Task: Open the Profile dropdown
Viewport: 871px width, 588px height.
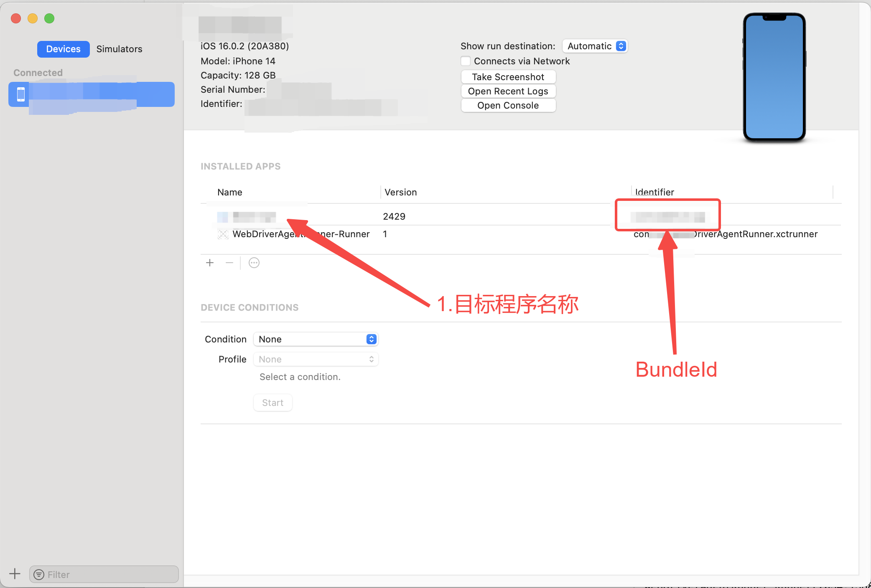Action: [316, 359]
